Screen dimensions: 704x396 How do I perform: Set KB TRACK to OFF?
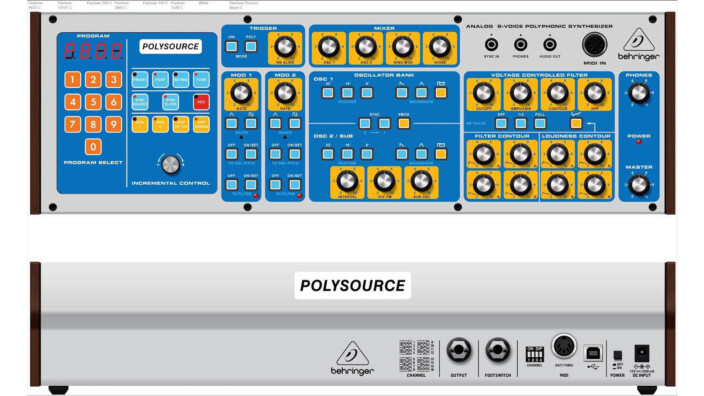(x=501, y=123)
